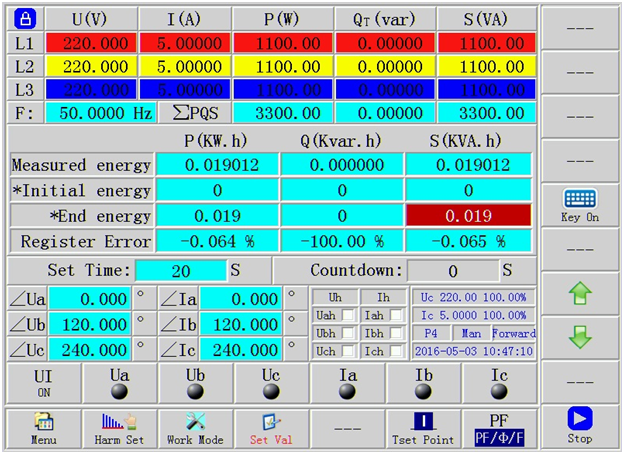Click the P4 wiring mode cell
The image size is (624, 454).
click(x=431, y=333)
